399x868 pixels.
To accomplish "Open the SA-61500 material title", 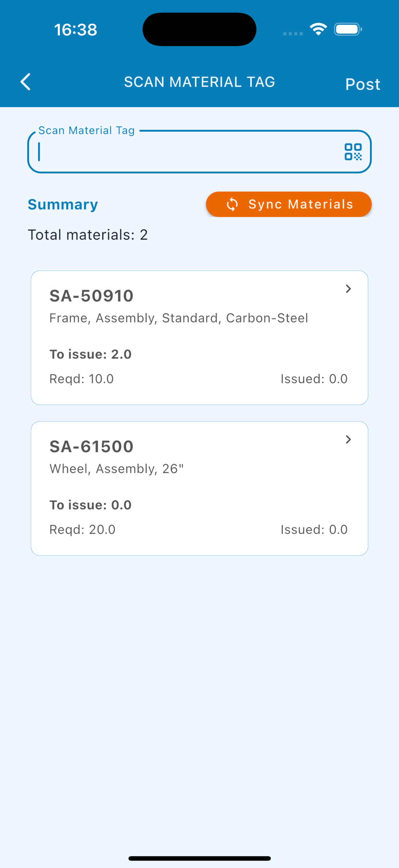I will coord(92,447).
